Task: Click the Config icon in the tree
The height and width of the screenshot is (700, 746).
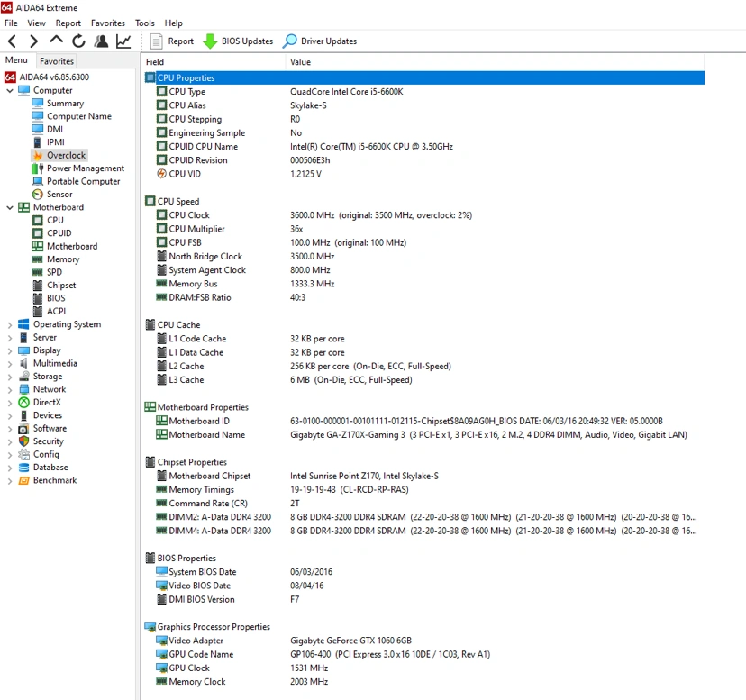Action: coord(23,454)
